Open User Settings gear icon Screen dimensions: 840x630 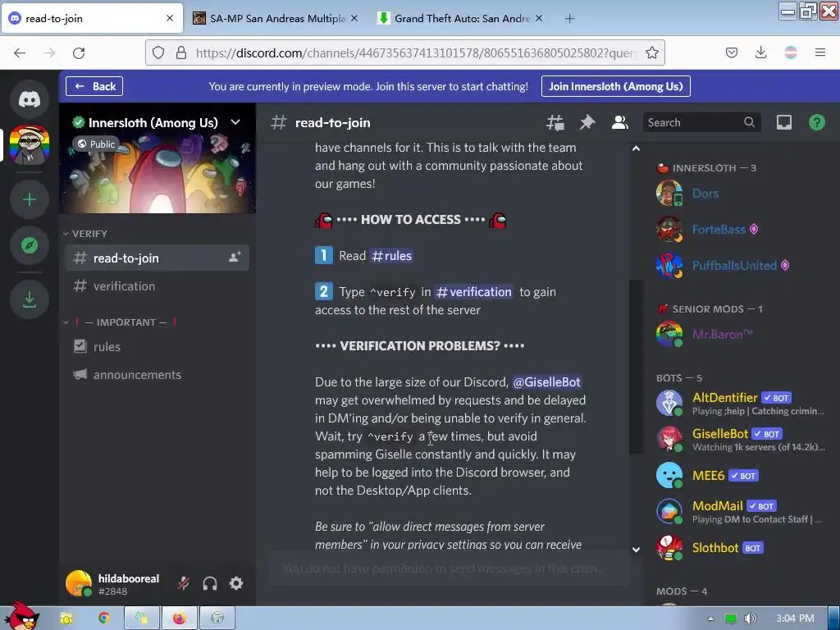(x=236, y=583)
